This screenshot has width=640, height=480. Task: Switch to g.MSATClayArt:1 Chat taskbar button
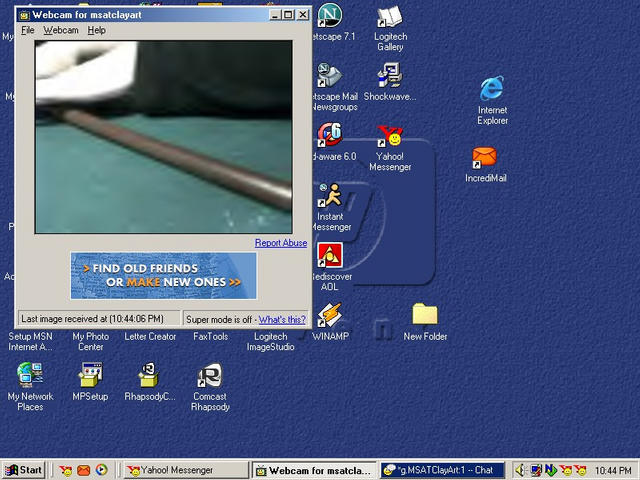click(443, 470)
